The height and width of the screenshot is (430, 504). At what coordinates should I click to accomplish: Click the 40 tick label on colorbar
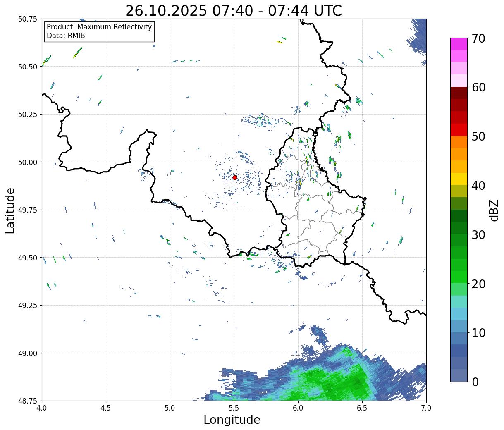coord(478,185)
